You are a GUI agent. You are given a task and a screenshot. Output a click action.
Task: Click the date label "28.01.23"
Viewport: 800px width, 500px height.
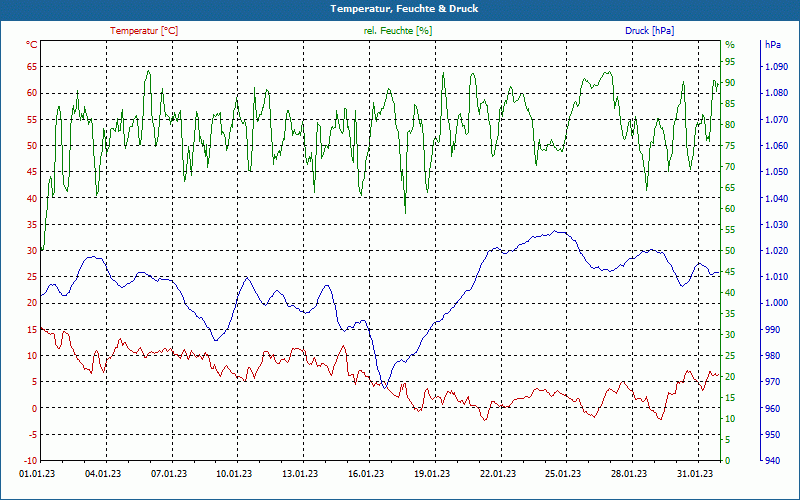pyautogui.click(x=629, y=473)
